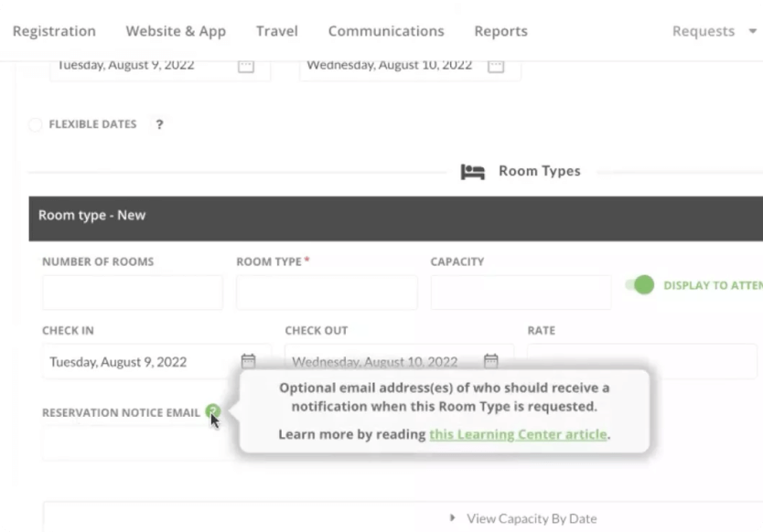
Task: Open the Registration menu
Action: (x=54, y=31)
